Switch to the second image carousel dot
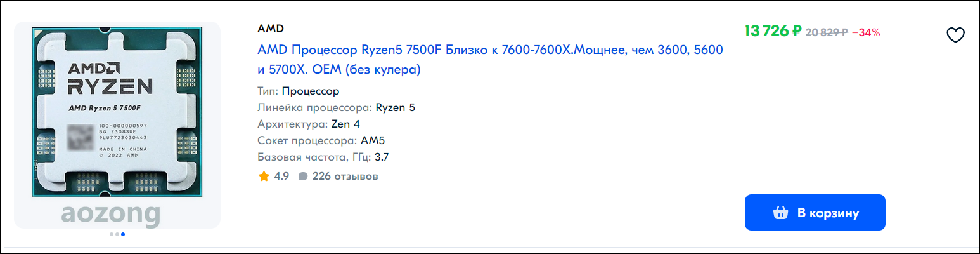Viewport: 980px width, 254px height. click(117, 234)
